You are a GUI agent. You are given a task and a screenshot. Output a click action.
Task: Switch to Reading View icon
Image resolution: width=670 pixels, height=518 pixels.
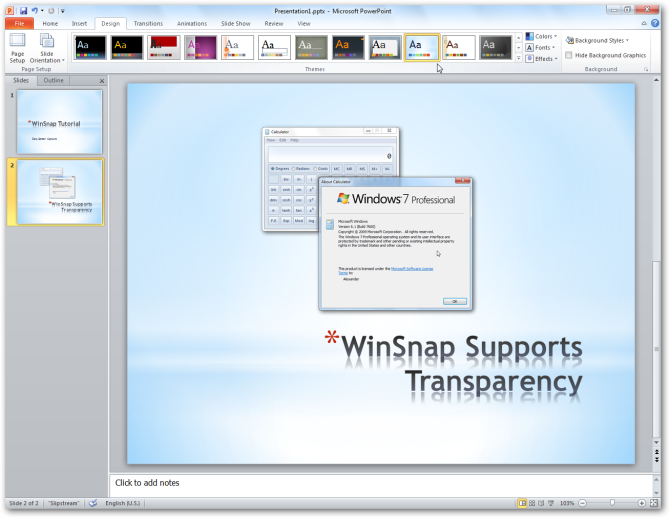coord(541,503)
